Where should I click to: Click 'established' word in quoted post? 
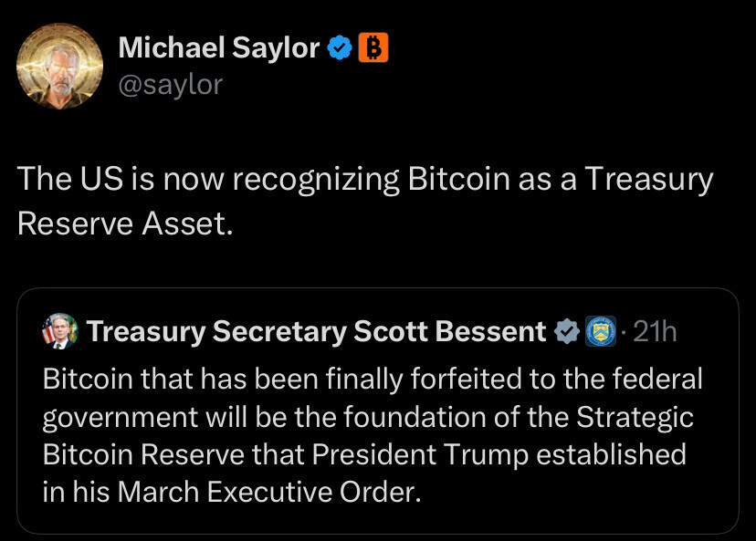(x=612, y=454)
